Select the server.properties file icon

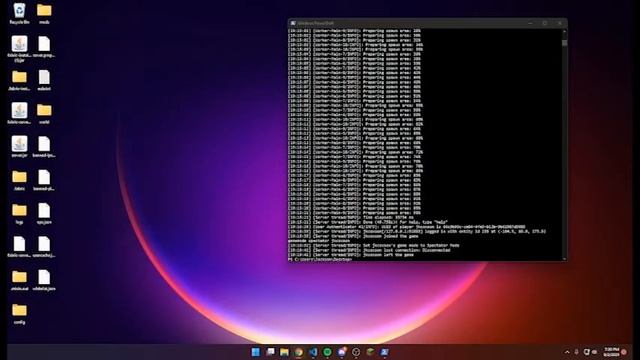44,47
